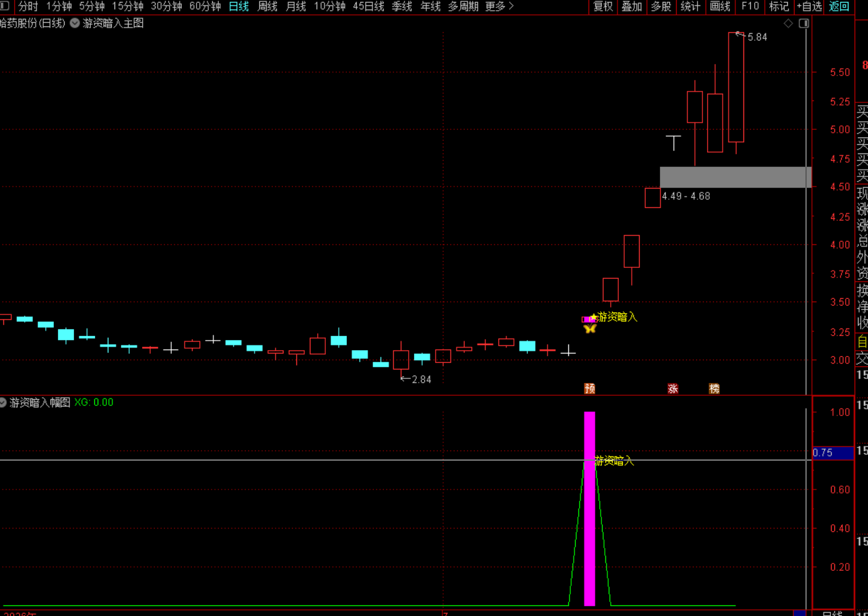Click the magenta signal bar in sub-chart
The image size is (868, 616).
coord(589,508)
